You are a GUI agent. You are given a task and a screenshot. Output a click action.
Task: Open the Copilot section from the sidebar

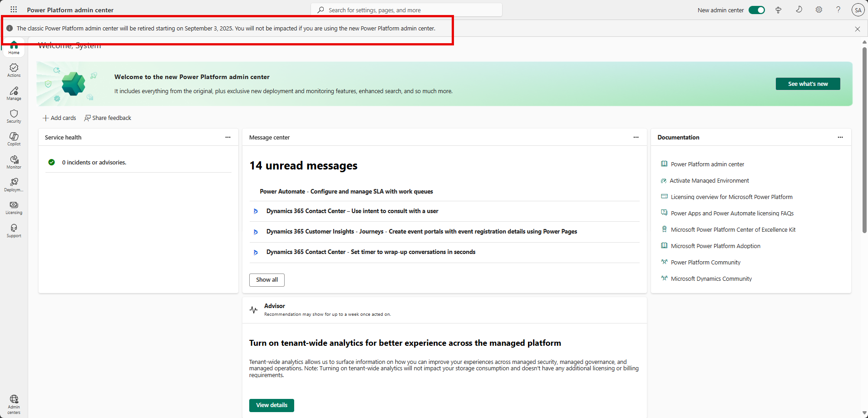14,139
